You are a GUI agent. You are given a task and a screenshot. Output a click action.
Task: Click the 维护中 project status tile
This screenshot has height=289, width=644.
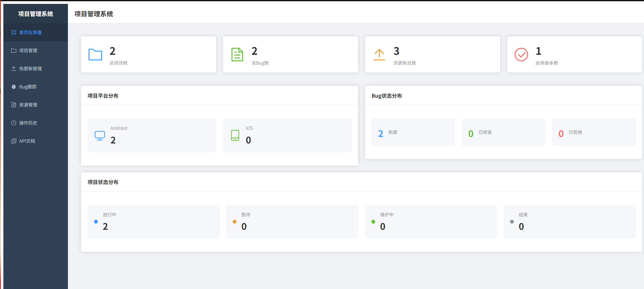click(430, 222)
